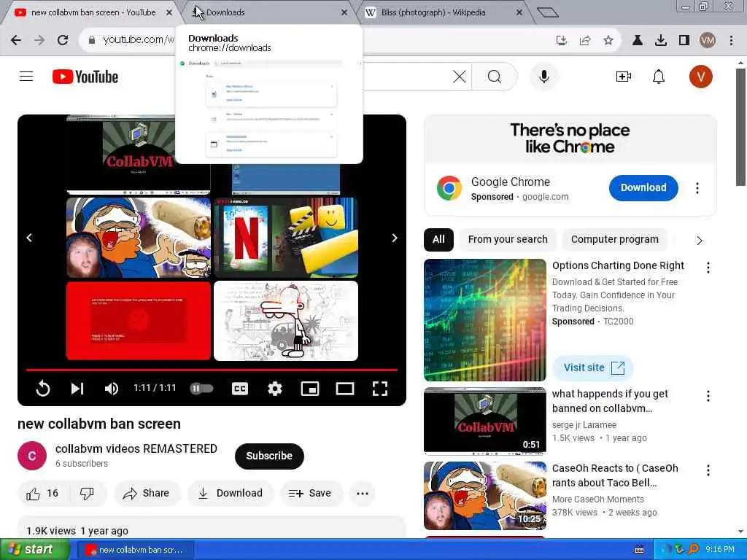Replay the video with the replay icon

[43, 389]
